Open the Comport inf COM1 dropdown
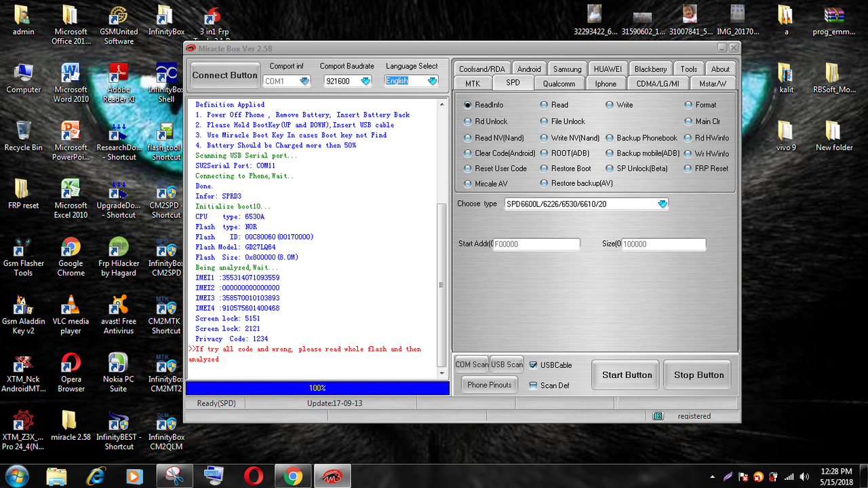The width and height of the screenshot is (868, 488). [x=304, y=81]
